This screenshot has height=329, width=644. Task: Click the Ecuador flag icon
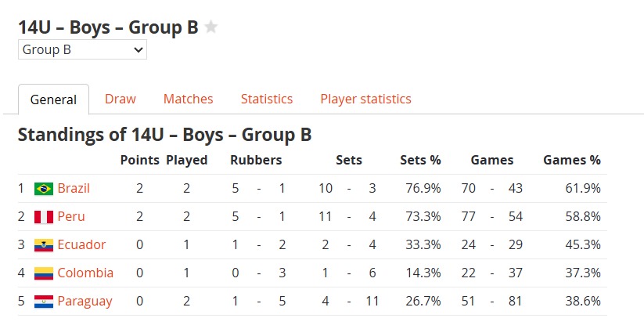(44, 245)
